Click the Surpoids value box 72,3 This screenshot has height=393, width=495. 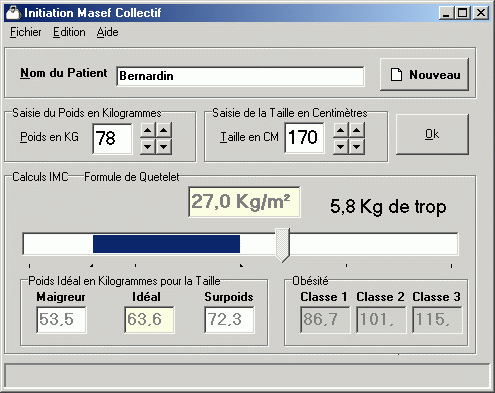229,320
